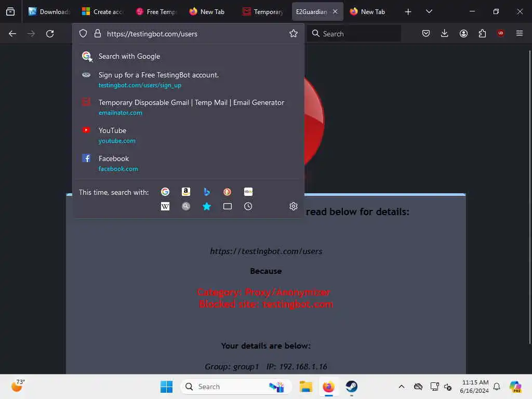This screenshot has width=532, height=399.
Task: Open uBlock Origin extension
Action: click(x=500, y=33)
